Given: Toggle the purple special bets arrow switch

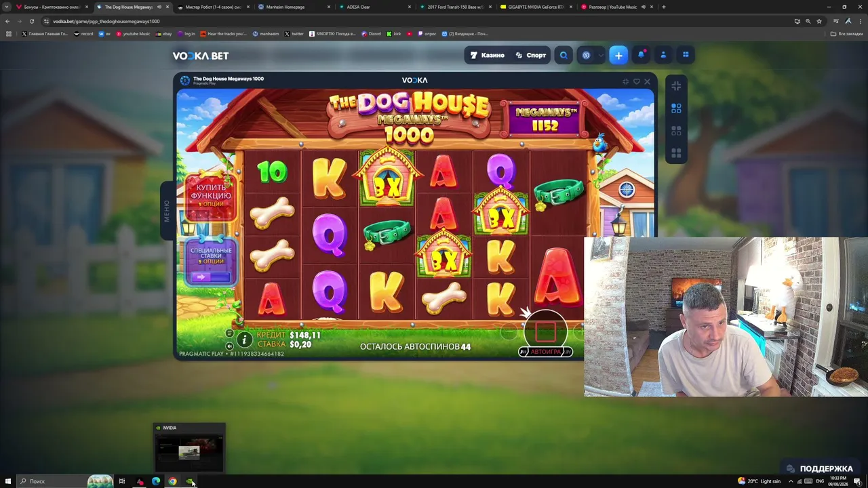Looking at the screenshot, I should click(x=210, y=277).
